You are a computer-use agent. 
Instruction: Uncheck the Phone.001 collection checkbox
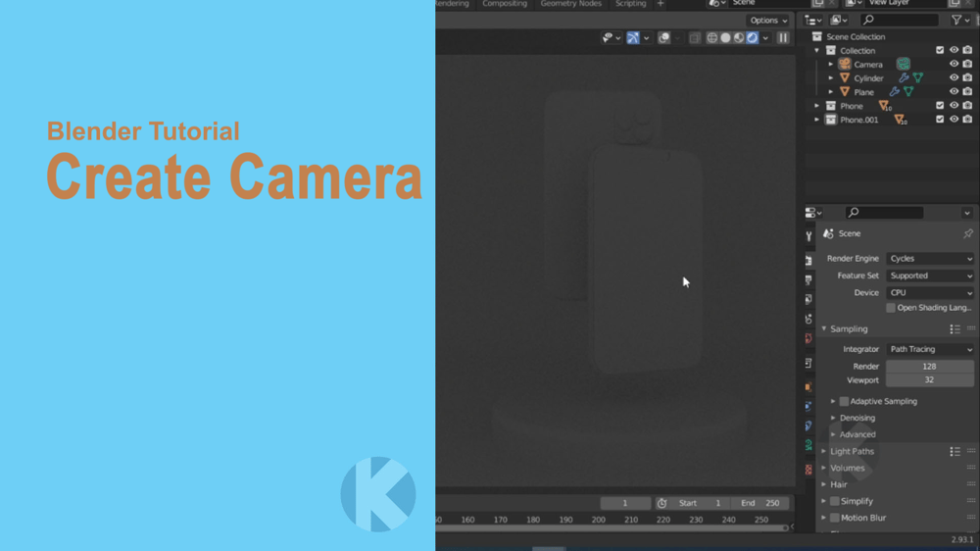940,120
